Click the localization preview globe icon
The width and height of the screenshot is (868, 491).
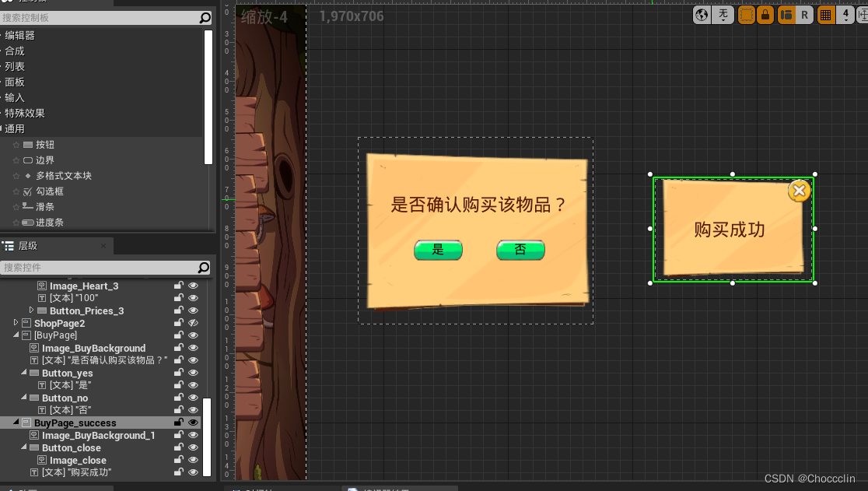point(702,15)
